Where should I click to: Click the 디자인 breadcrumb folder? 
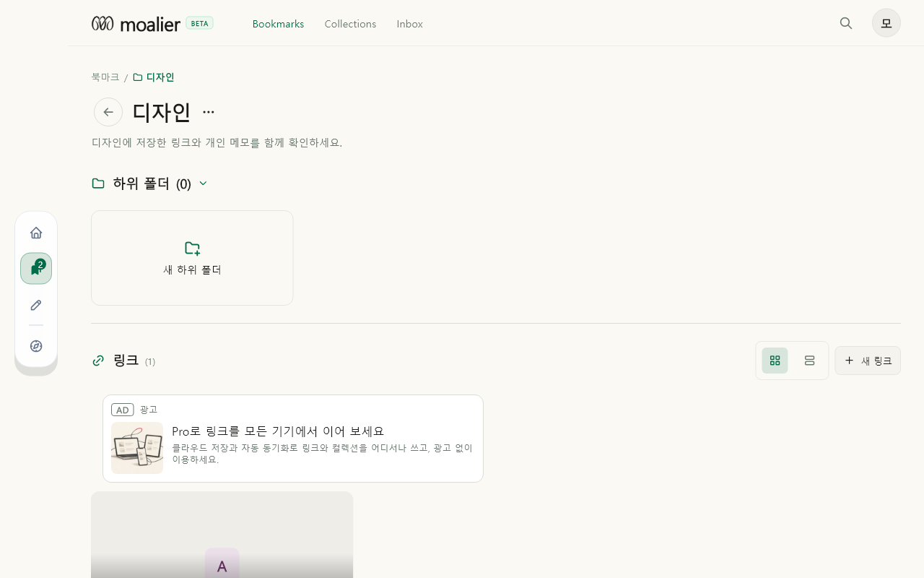[x=154, y=77]
